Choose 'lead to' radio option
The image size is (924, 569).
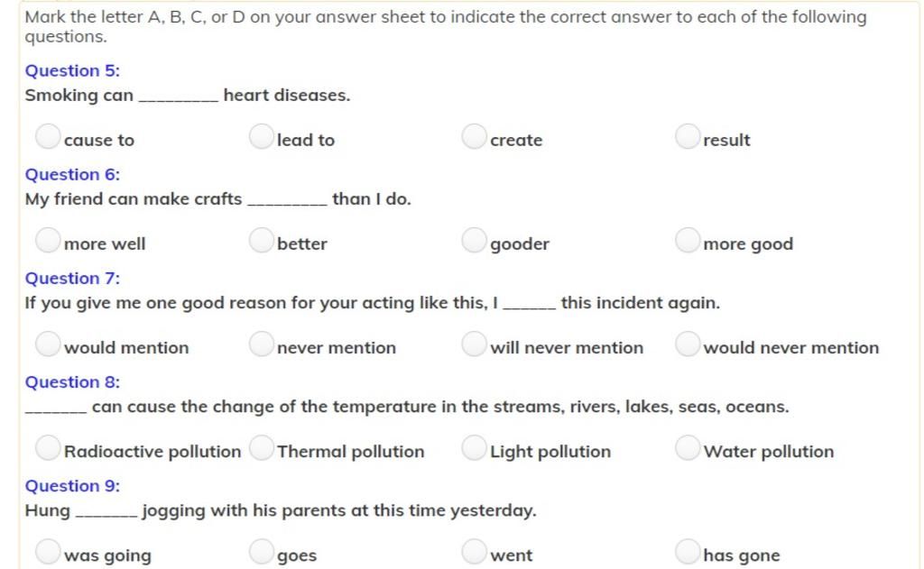pos(261,137)
